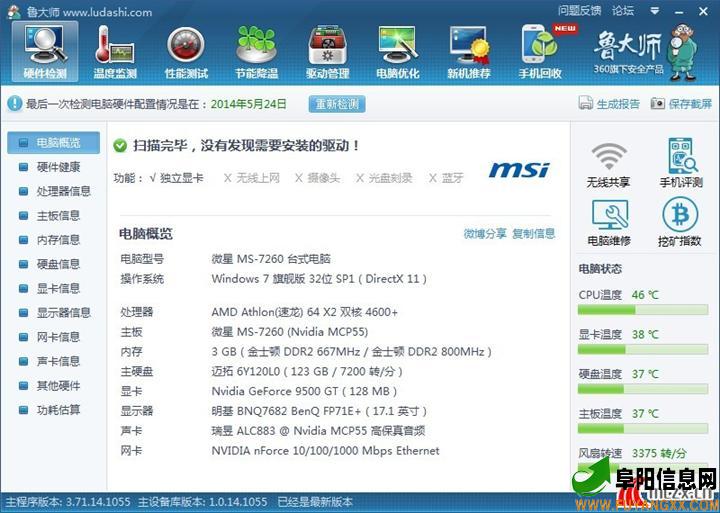Click the 摄像头 feature indicator
This screenshot has height=513, width=720.
click(317, 178)
